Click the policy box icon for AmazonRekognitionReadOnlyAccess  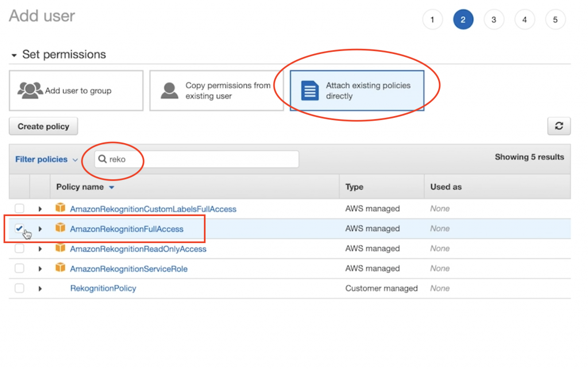pyautogui.click(x=60, y=248)
